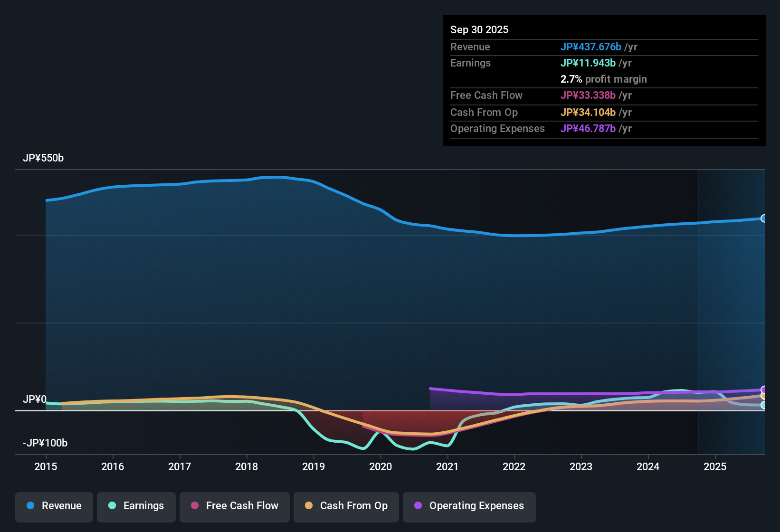Toggle the Revenue series visibility
The image size is (780, 532).
(54, 506)
